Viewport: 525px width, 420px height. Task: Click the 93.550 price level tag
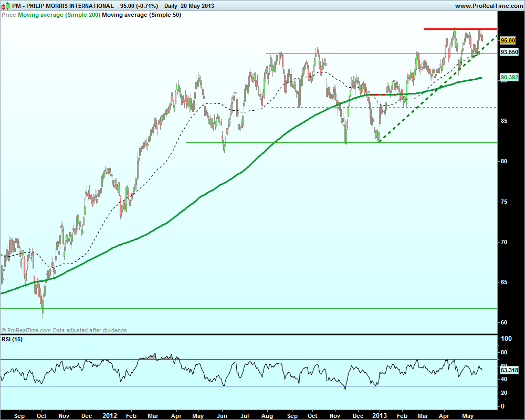[x=509, y=52]
